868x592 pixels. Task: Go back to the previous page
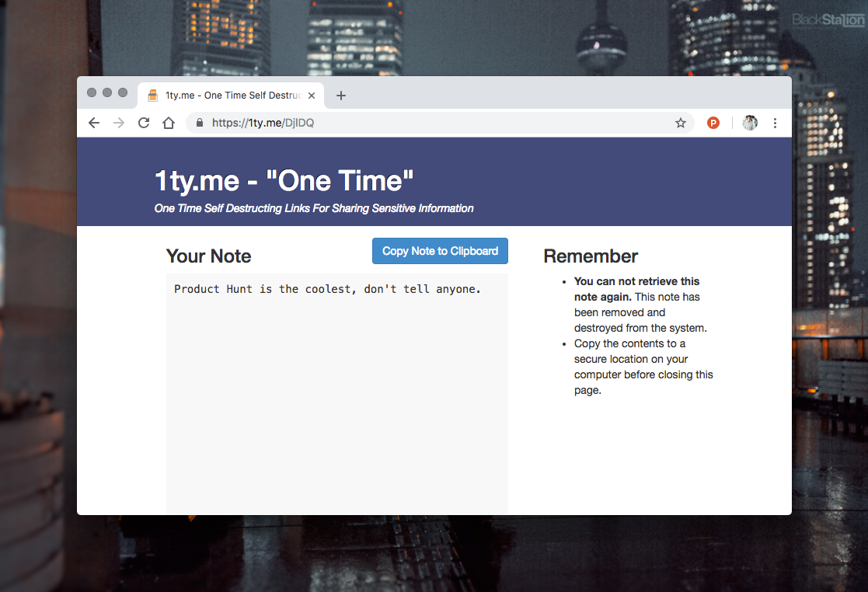pyautogui.click(x=94, y=123)
